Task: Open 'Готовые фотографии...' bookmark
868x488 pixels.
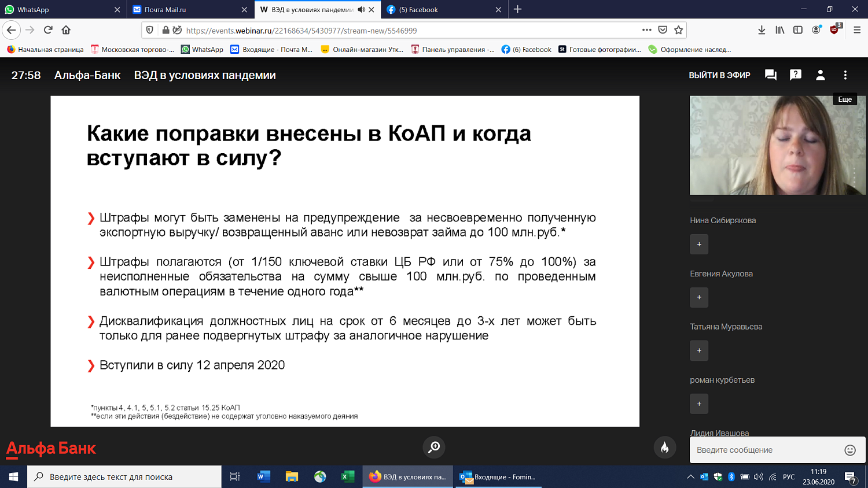Action: pos(599,50)
